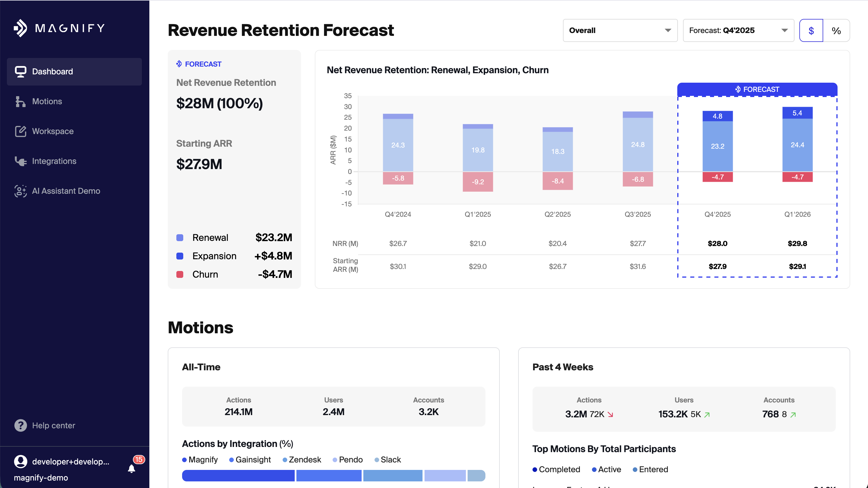Viewport: 868px width, 488px height.
Task: Click the Workspace edit icon
Action: click(20, 131)
